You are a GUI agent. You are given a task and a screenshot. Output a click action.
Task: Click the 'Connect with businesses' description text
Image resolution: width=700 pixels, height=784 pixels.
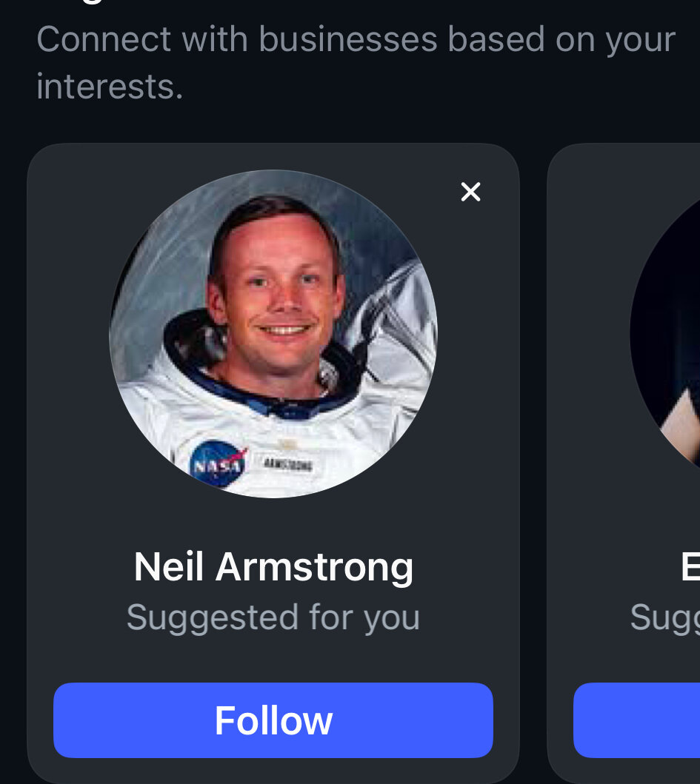point(356,63)
